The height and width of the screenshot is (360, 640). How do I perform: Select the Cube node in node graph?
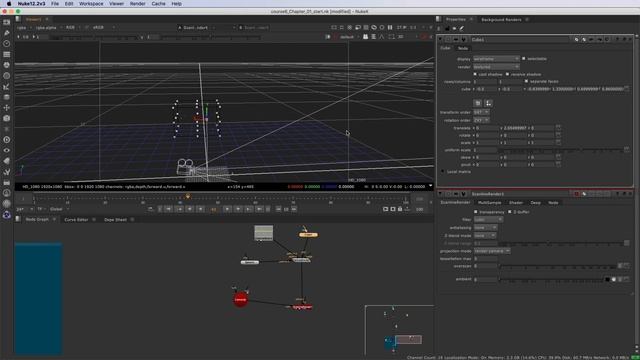308,235
